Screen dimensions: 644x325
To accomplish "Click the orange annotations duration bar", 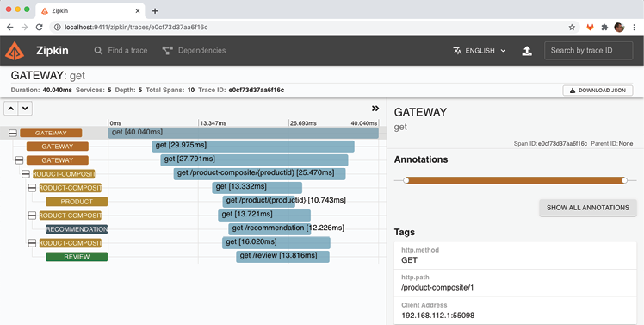I will coord(515,180).
